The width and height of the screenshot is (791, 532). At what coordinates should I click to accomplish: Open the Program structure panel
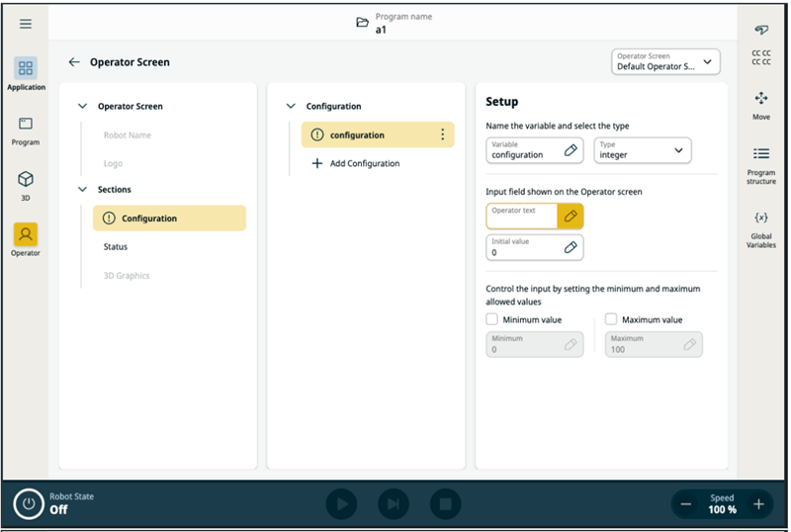[760, 163]
